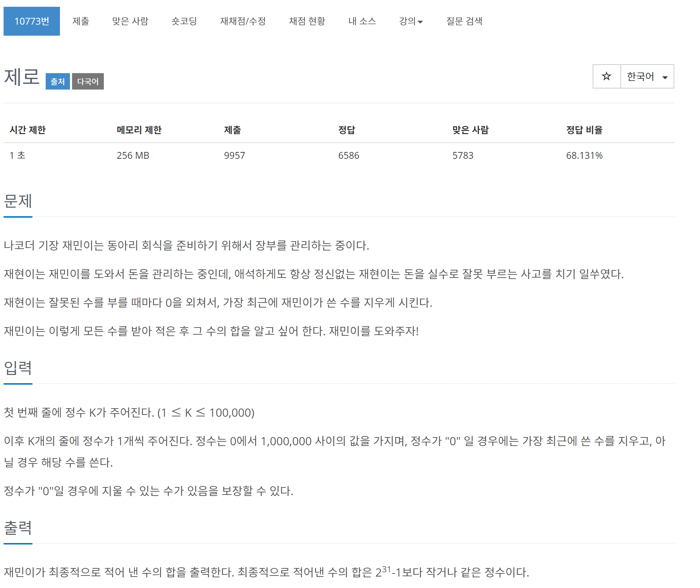Click the dropdown caret beside 한국어
The width and height of the screenshot is (700, 588).
coord(665,77)
